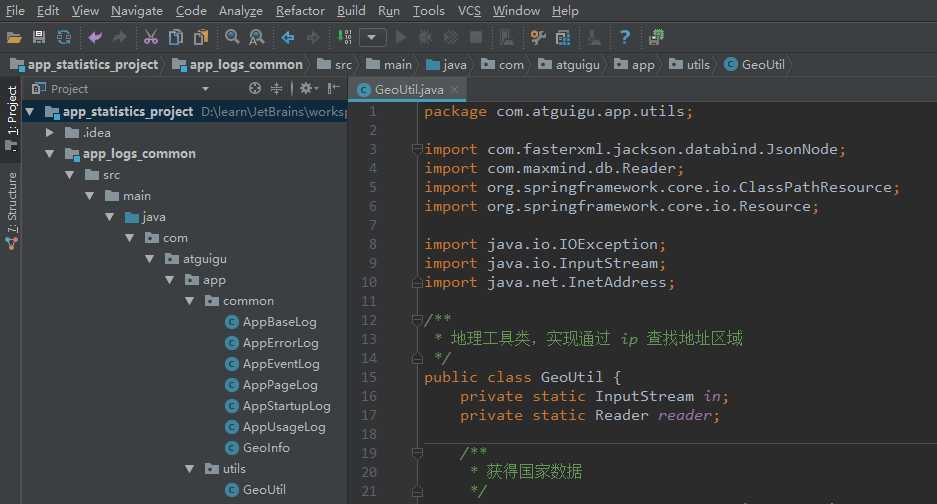Click the Open file toolbar icon
The height and width of the screenshot is (504, 937).
pyautogui.click(x=14, y=38)
